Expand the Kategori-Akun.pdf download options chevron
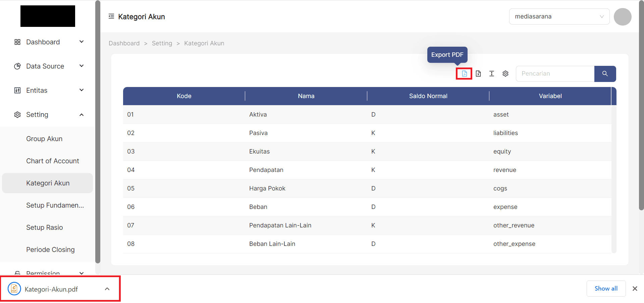This screenshot has width=644, height=303. click(x=107, y=289)
